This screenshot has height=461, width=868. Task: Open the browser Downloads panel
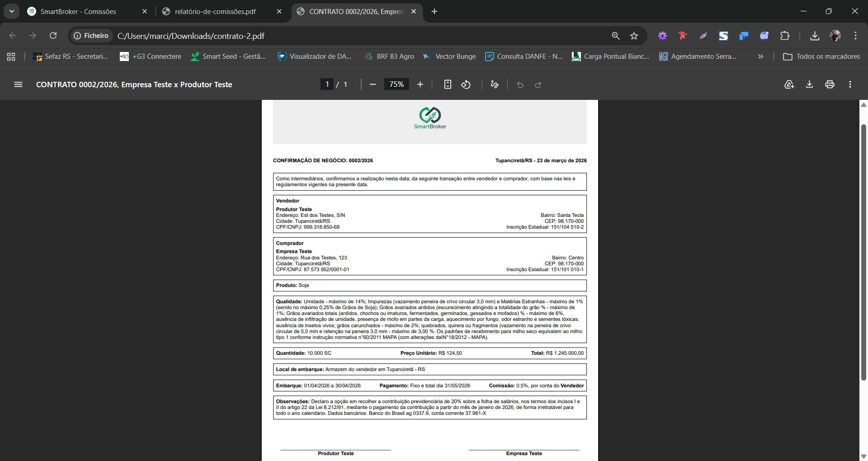point(815,35)
